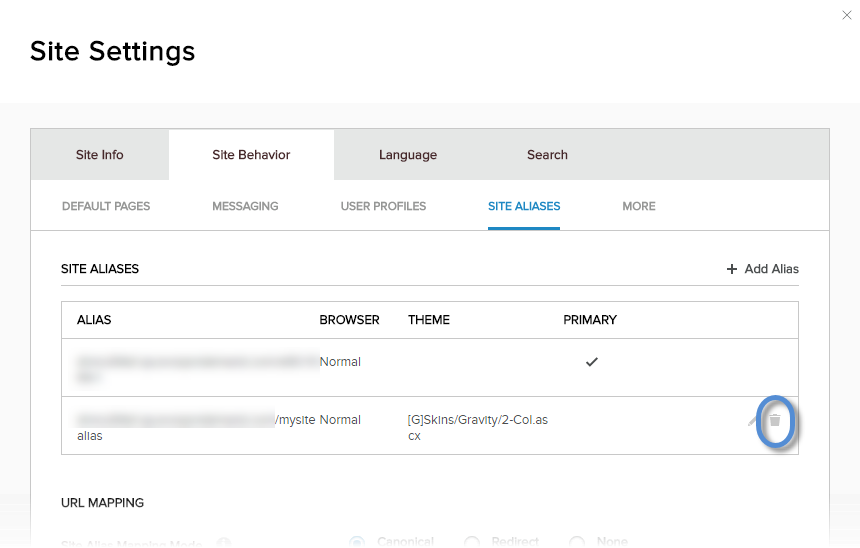Switch to the Site Behavior tab
860x548 pixels.
(x=251, y=155)
